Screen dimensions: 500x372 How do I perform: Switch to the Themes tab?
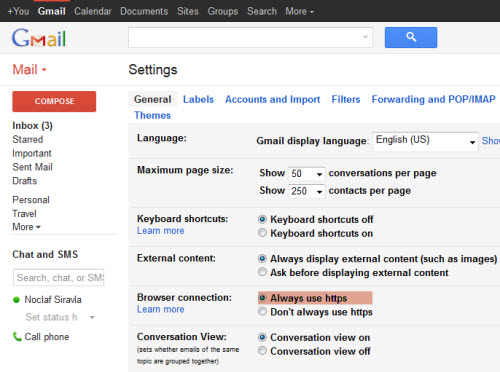(x=152, y=115)
